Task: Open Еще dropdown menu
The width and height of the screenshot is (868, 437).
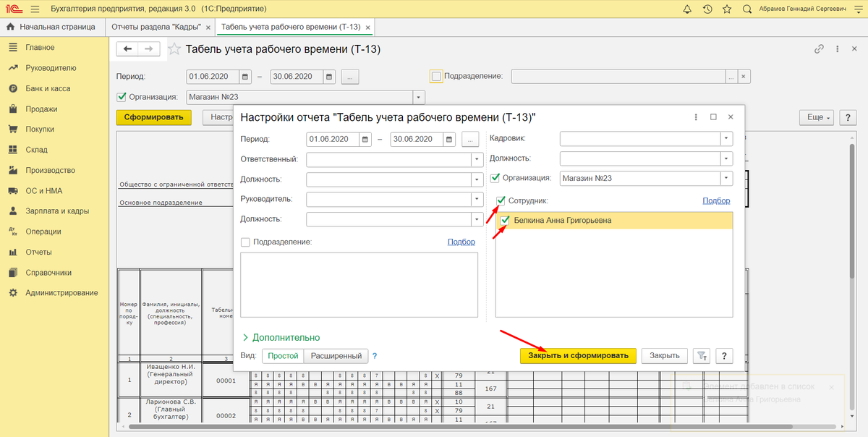Action: click(817, 117)
